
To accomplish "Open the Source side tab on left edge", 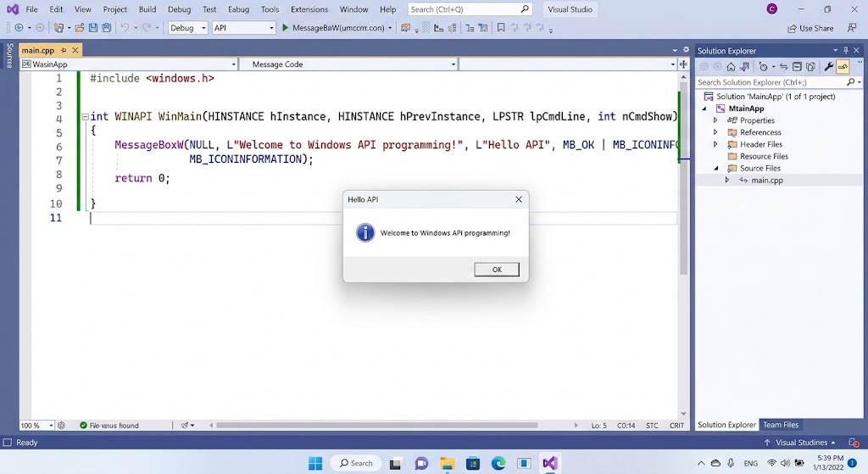I will pyautogui.click(x=8, y=55).
